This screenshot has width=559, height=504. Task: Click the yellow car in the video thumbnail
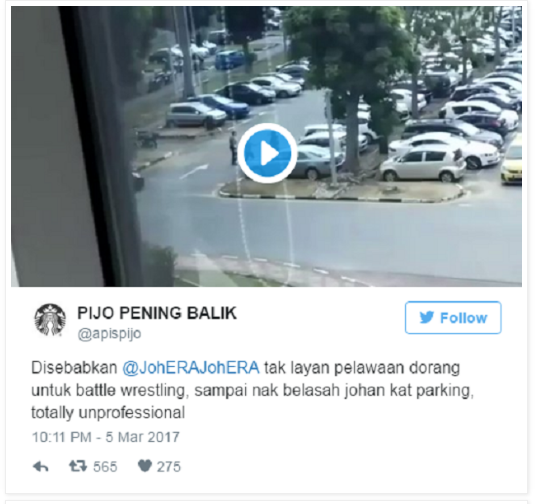[511, 163]
